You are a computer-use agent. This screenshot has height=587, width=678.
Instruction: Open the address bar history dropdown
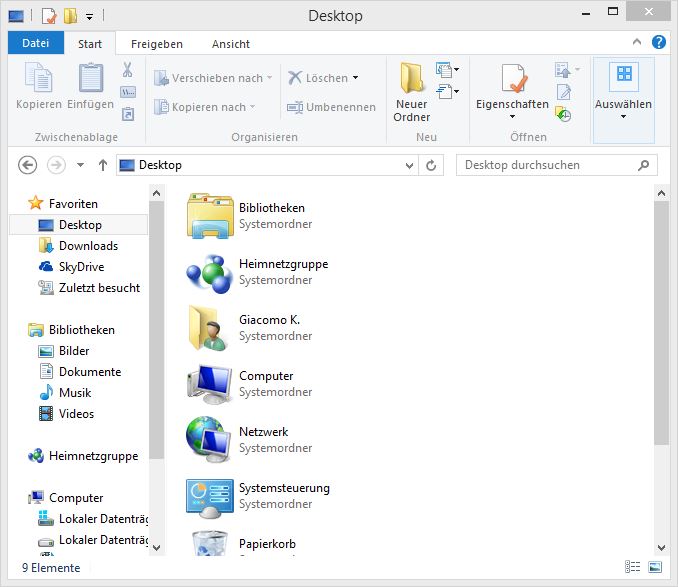click(x=409, y=165)
